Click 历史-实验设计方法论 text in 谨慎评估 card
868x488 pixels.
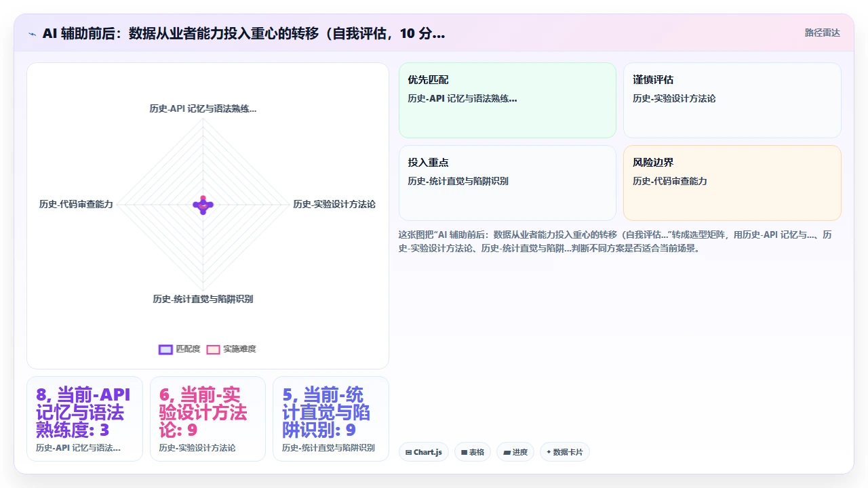point(674,98)
